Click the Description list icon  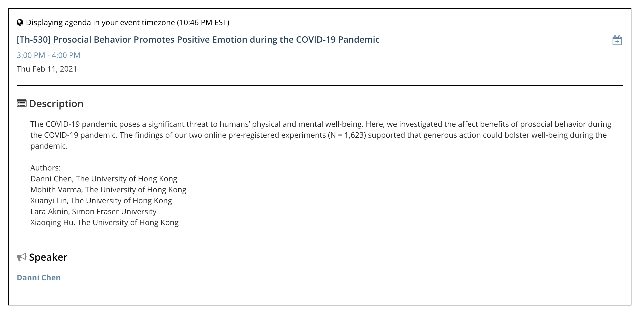tap(22, 104)
